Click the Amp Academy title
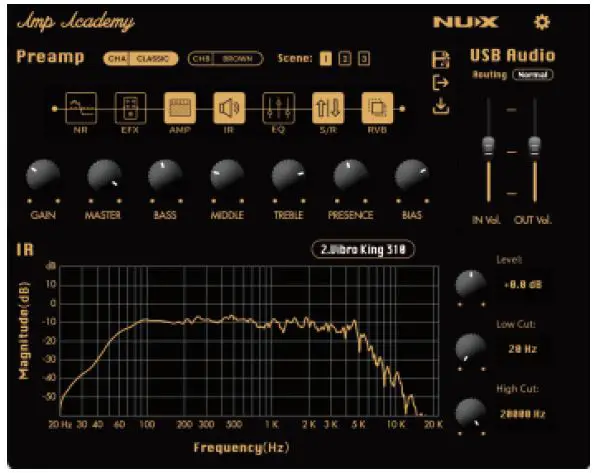Viewport: 594px width, 473px height. [76, 22]
